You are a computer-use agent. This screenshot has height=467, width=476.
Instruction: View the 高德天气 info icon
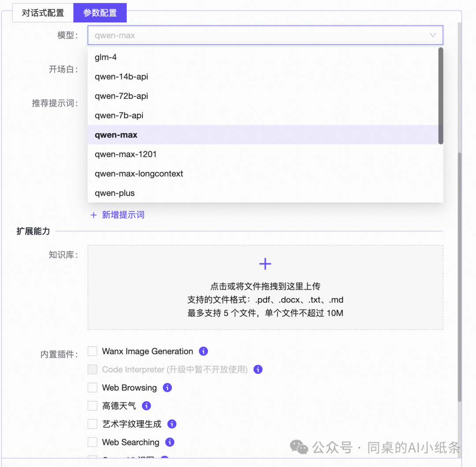coord(146,406)
